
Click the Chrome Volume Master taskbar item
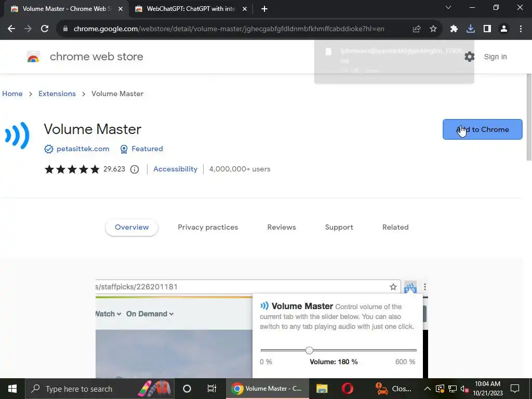click(x=268, y=389)
